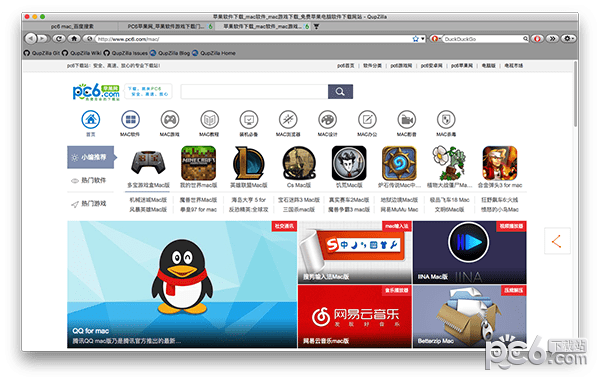Image resolution: width=600 pixels, height=382 pixels.
Task: Reload the page with the refresh button
Action: tap(59, 38)
